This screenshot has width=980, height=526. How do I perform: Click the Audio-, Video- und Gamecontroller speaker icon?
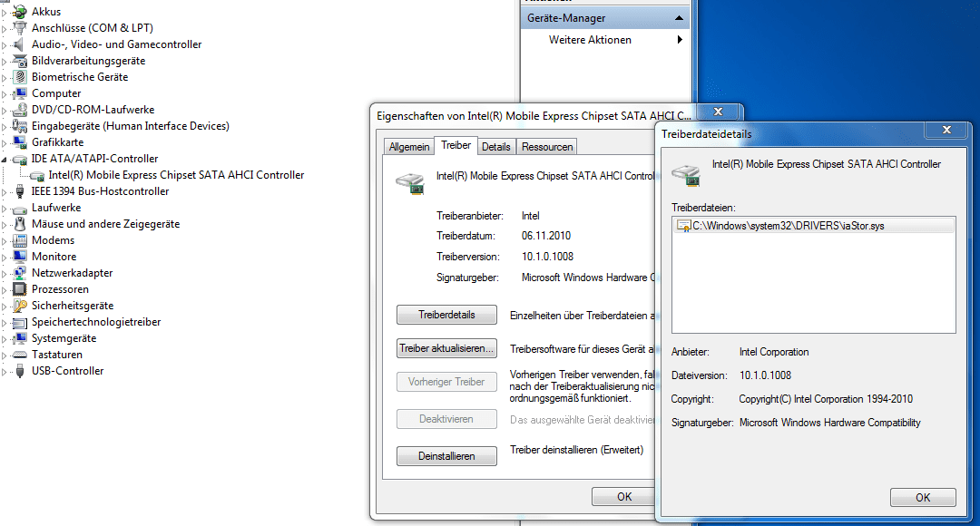[x=20, y=44]
